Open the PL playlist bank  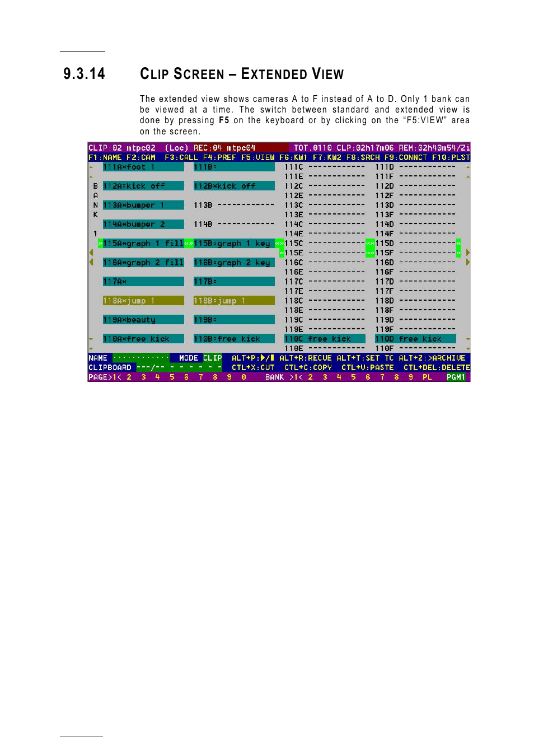(427, 377)
